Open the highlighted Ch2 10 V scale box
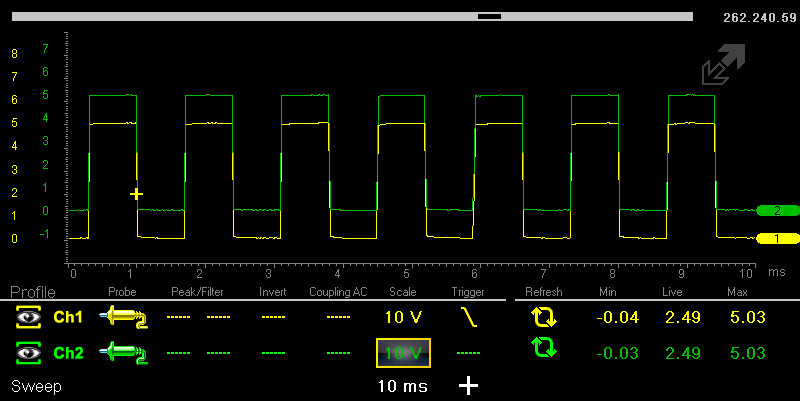This screenshot has height=401, width=800. coord(404,353)
